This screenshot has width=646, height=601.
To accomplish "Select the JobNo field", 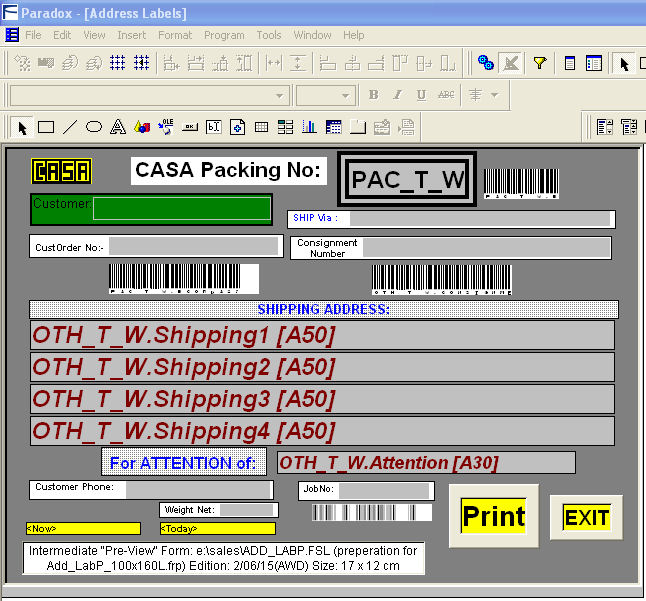I will pyautogui.click(x=366, y=491).
